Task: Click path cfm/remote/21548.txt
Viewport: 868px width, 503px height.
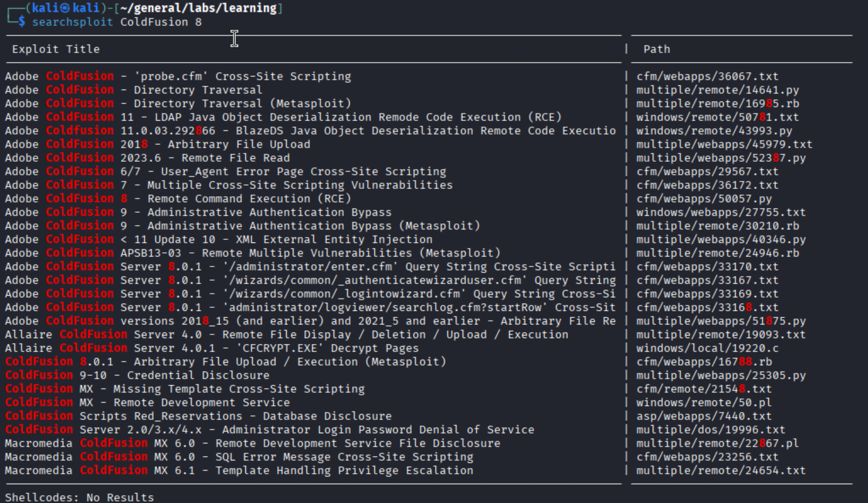Action: tap(704, 389)
